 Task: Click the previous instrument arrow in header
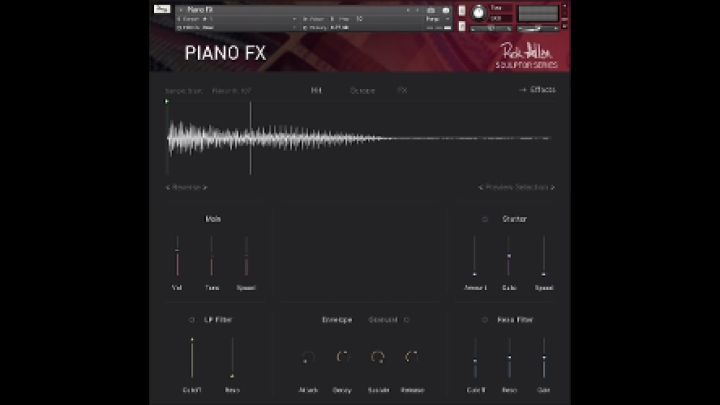click(408, 10)
